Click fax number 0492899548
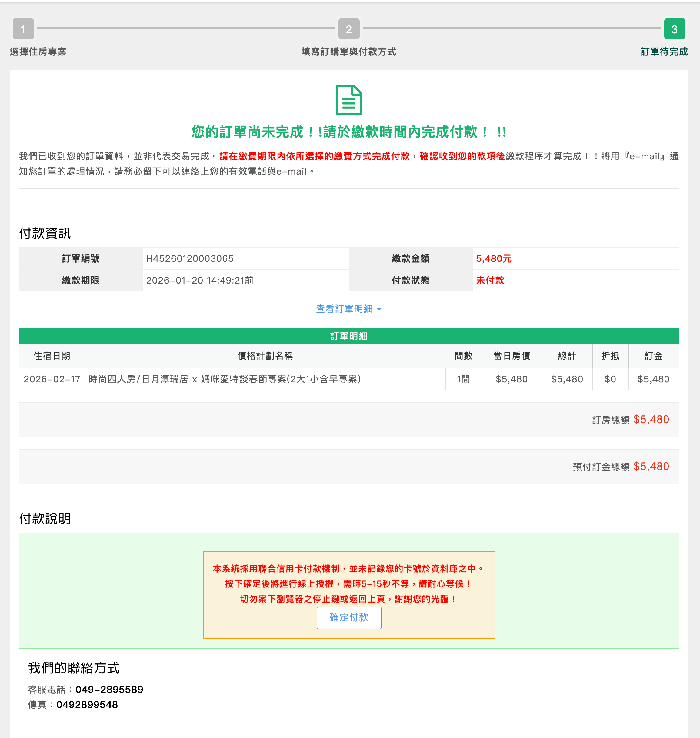The height and width of the screenshot is (738, 700). [x=87, y=704]
